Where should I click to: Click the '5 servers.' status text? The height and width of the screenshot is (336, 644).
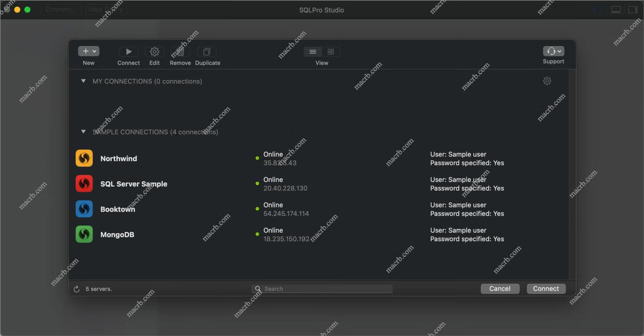(x=99, y=289)
